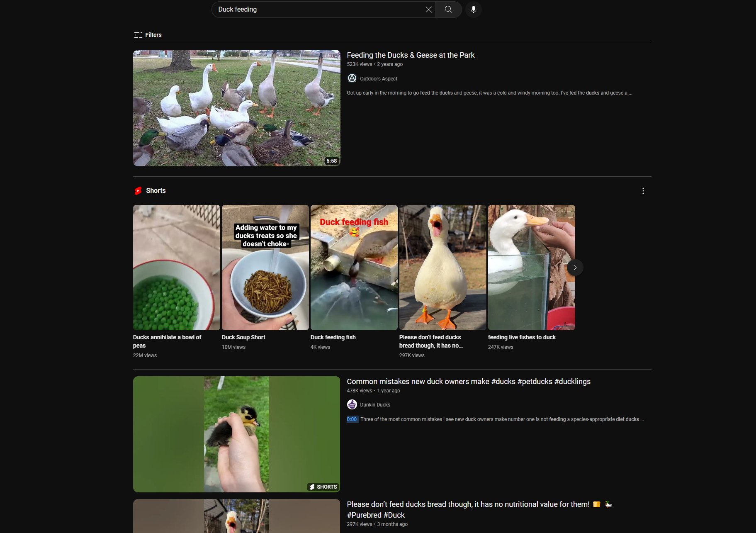The image size is (756, 533).
Task: Open the Duck Soup Short title
Action: [243, 337]
